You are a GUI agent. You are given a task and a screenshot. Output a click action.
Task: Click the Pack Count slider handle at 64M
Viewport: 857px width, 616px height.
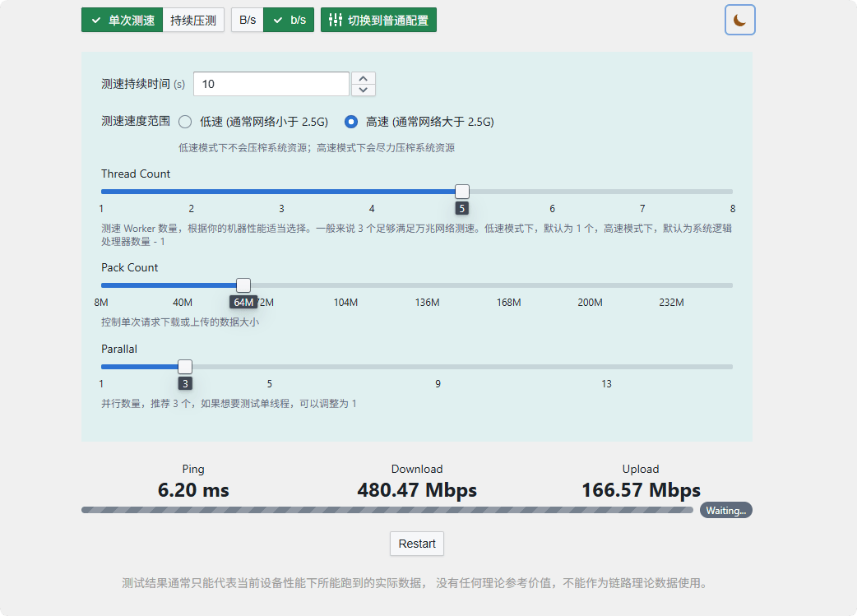tap(243, 285)
